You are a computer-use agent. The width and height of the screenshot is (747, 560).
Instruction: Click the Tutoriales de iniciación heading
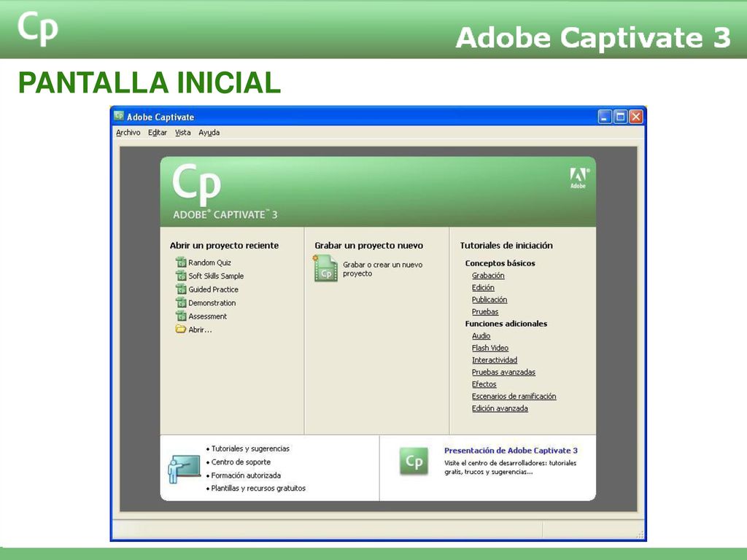point(506,246)
